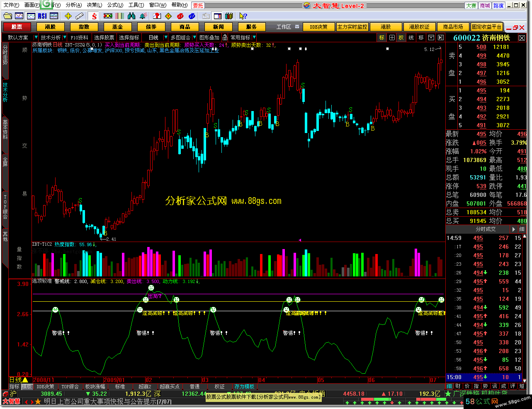Screen dimensions: 532x409
Task: Click the 股票 red category button
Action: [x=17, y=27]
